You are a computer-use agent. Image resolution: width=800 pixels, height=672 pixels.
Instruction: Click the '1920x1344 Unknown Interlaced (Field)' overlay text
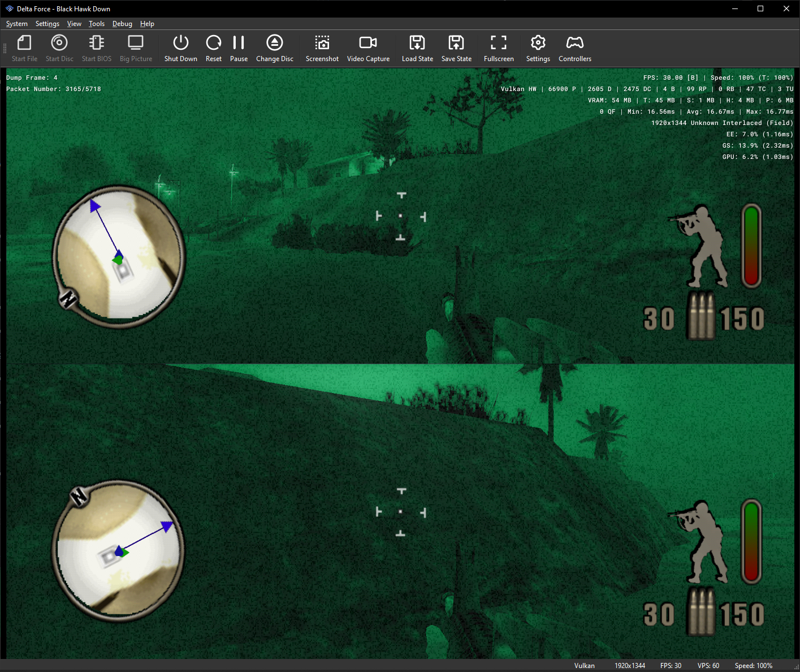(722, 123)
